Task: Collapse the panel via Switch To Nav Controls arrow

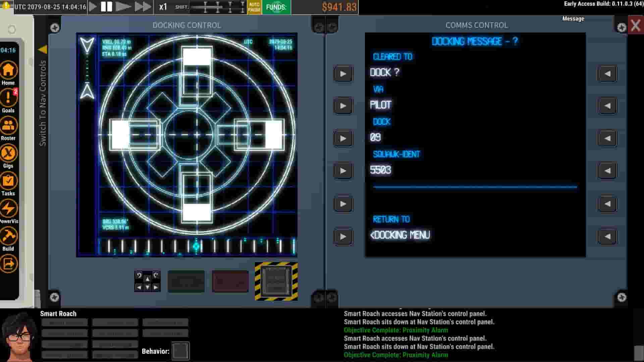Action: [x=42, y=49]
